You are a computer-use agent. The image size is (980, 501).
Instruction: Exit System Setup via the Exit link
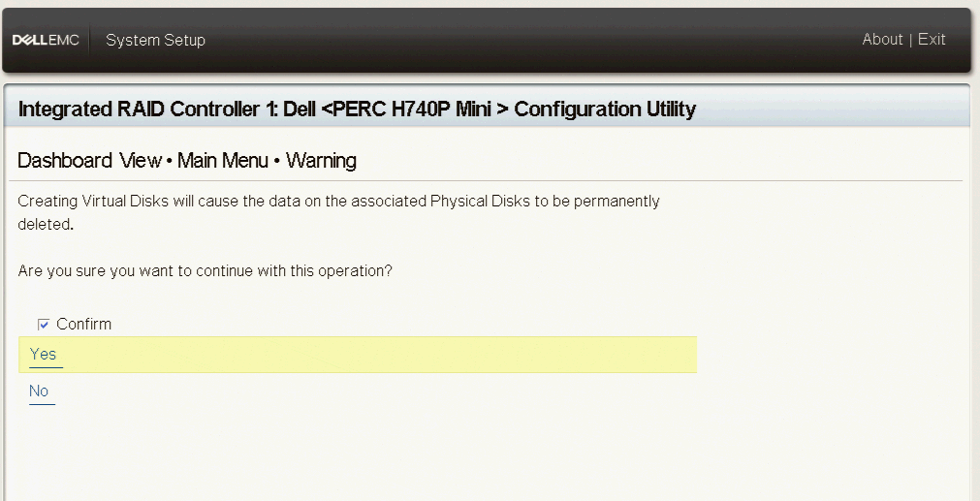click(932, 40)
